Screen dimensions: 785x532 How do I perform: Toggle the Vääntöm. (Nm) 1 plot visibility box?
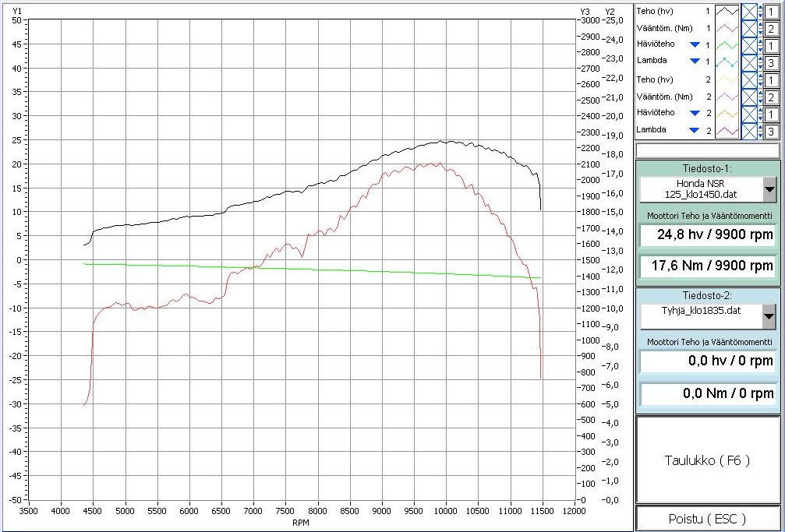pos(749,29)
